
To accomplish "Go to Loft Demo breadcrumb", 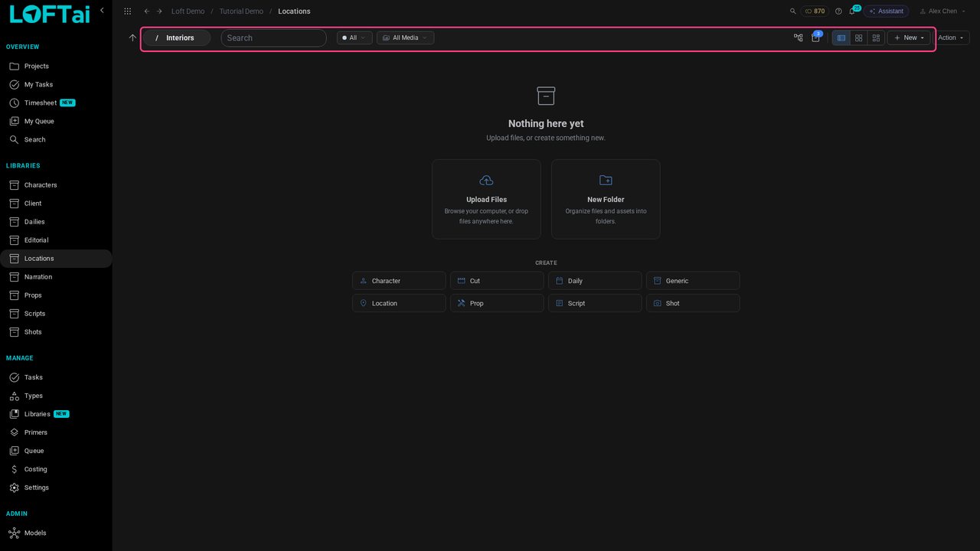I will coord(188,11).
